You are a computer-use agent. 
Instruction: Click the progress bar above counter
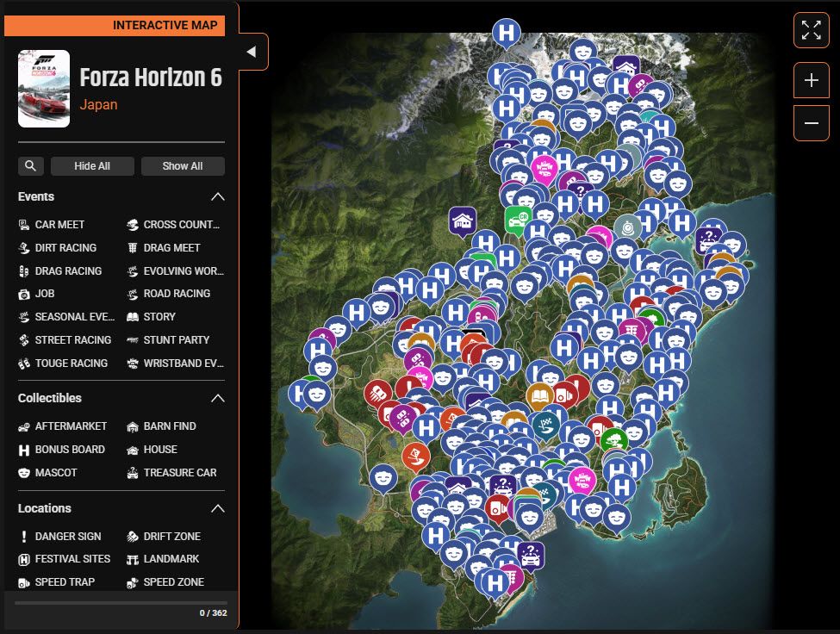[121, 602]
